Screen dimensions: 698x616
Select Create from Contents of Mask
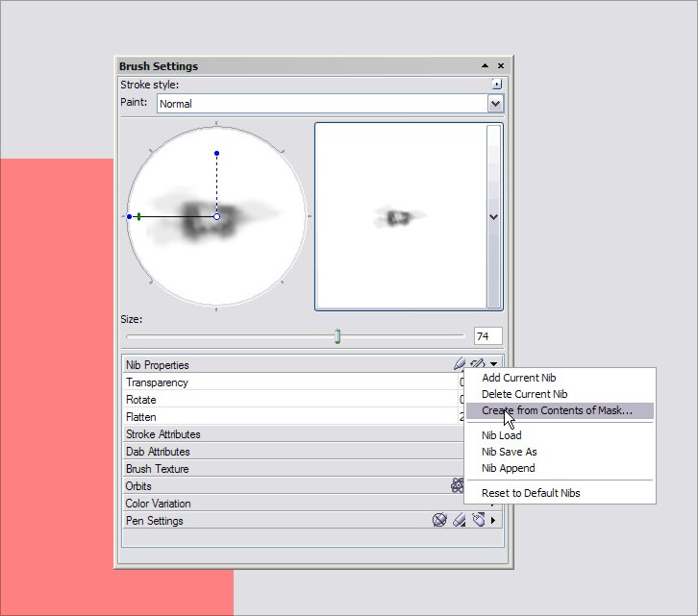560,410
